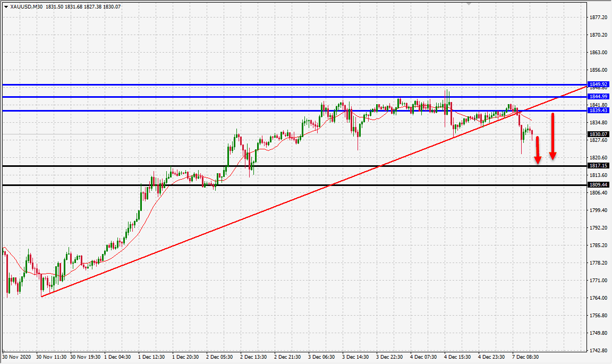Screen dimensions: 612x364
Task: Click the 7 Dec 08:30 time label
Action: [525, 357]
